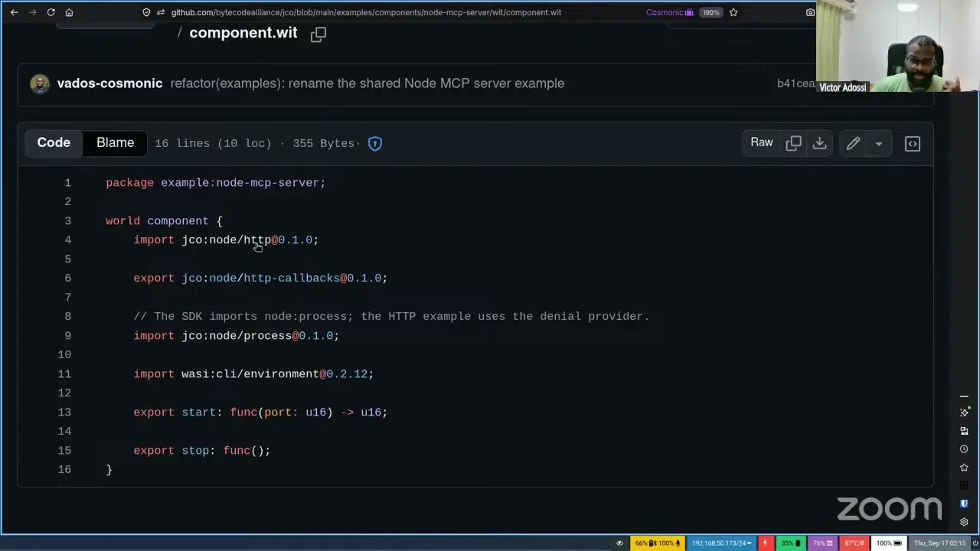980x551 pixels.
Task: Click the Copilot shield icon beside file size
Action: 375,143
